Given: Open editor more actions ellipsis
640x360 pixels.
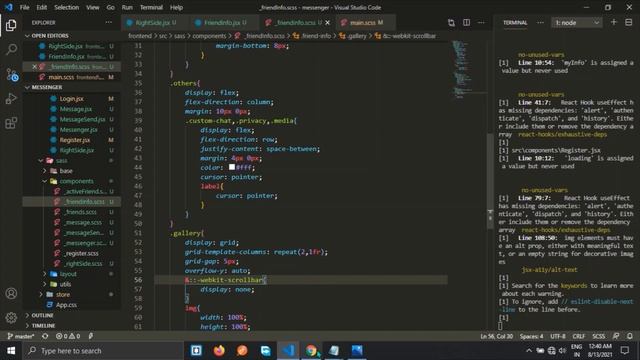Looking at the screenshot, I should [481, 22].
